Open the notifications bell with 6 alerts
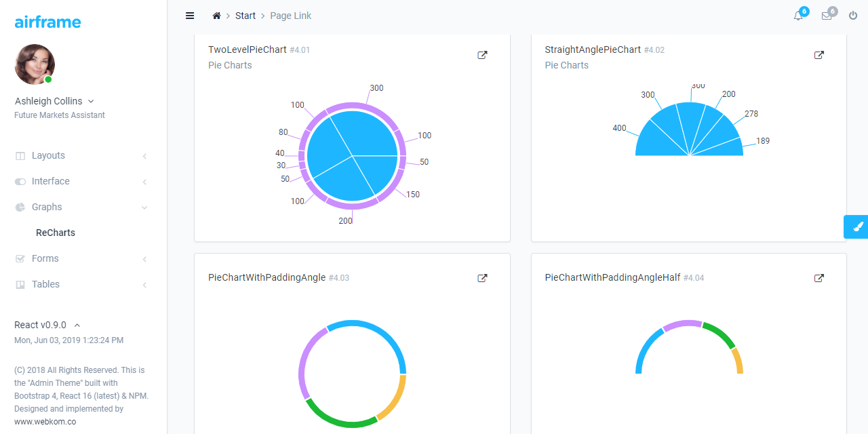Viewport: 868px width, 434px height. point(799,15)
